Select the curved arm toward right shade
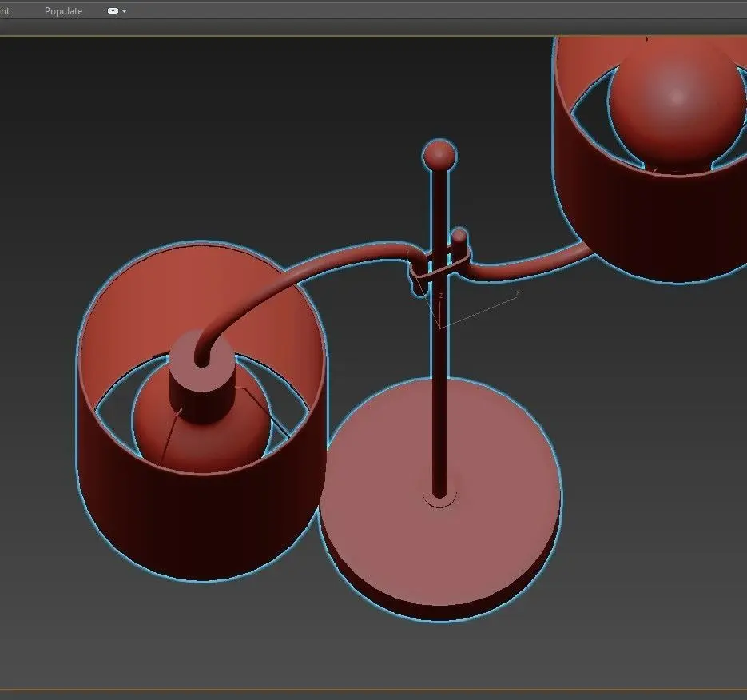The width and height of the screenshot is (747, 700). click(x=529, y=264)
